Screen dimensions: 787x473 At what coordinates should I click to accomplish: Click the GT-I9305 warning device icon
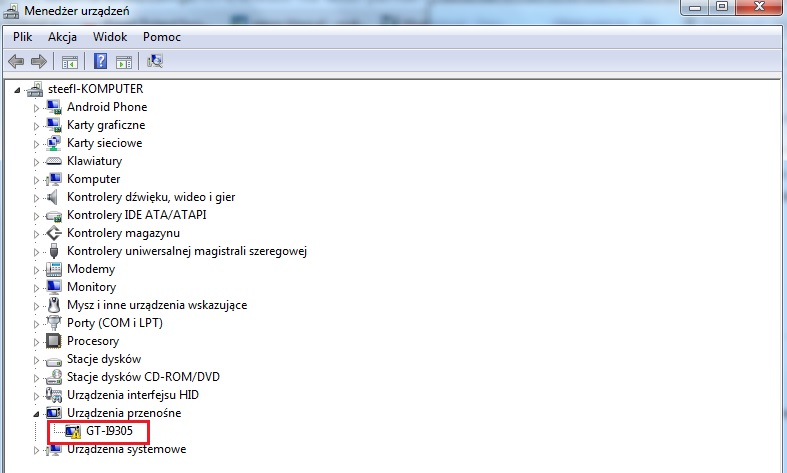[73, 431]
